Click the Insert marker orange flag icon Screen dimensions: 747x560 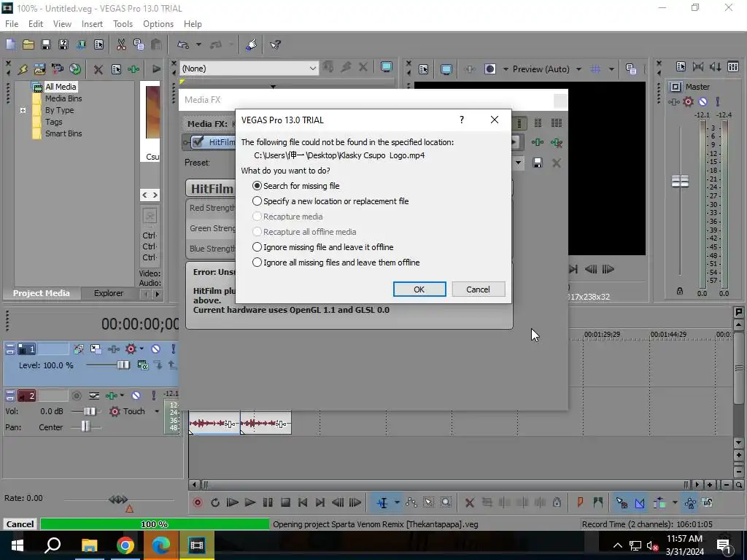[580, 502]
